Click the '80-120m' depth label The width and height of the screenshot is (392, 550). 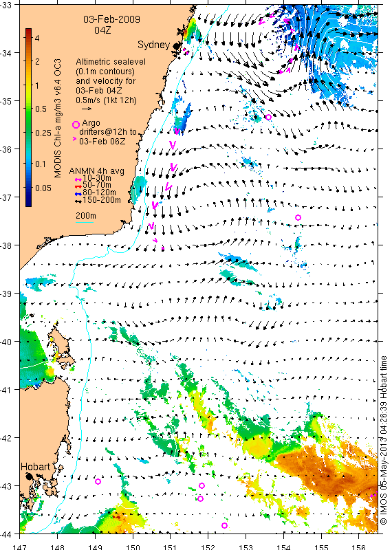[99, 192]
